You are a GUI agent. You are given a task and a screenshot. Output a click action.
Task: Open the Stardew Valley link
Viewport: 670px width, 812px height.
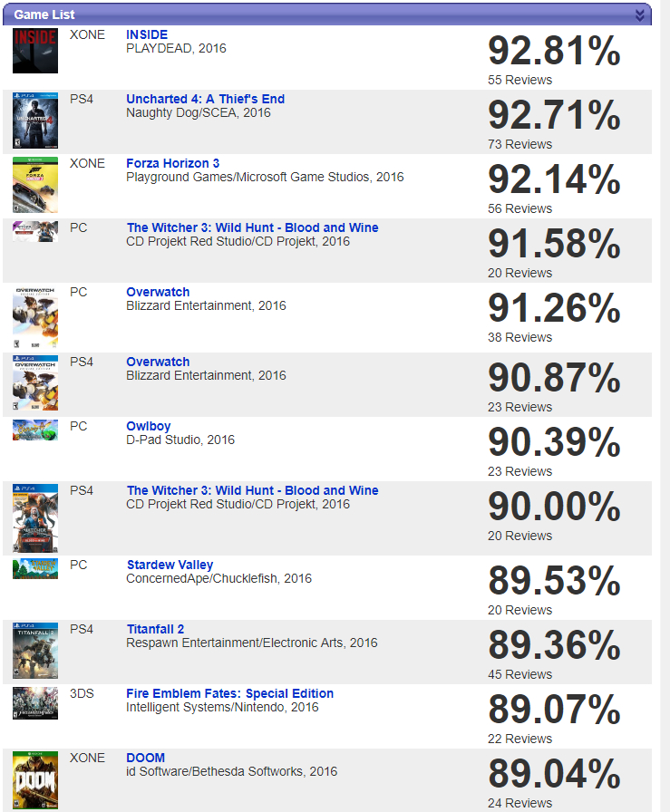(x=170, y=565)
